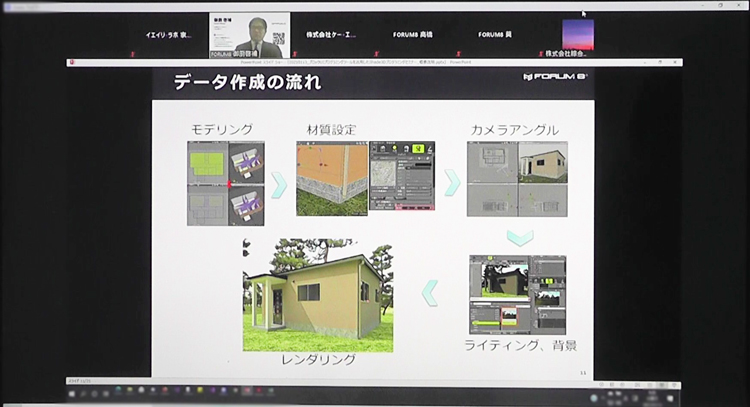Click the データ作成の流れ slide title
This screenshot has width=750, height=407.
(248, 82)
